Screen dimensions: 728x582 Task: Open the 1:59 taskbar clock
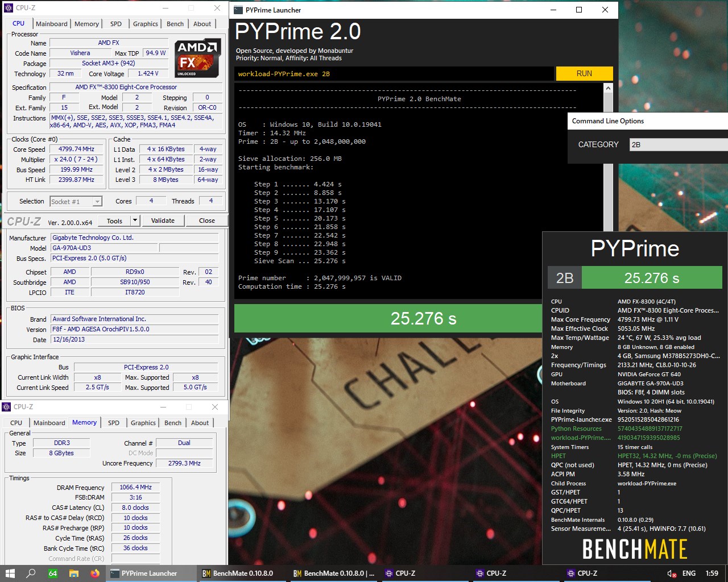(x=712, y=573)
